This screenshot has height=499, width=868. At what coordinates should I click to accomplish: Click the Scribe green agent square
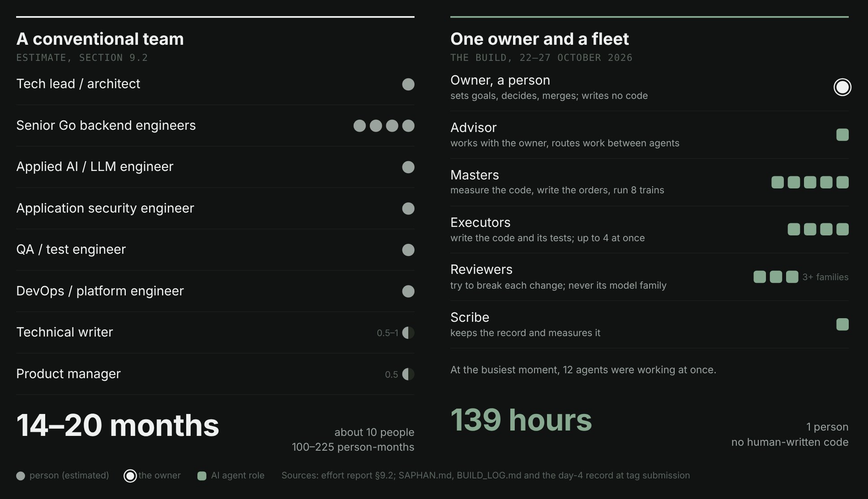tap(842, 324)
